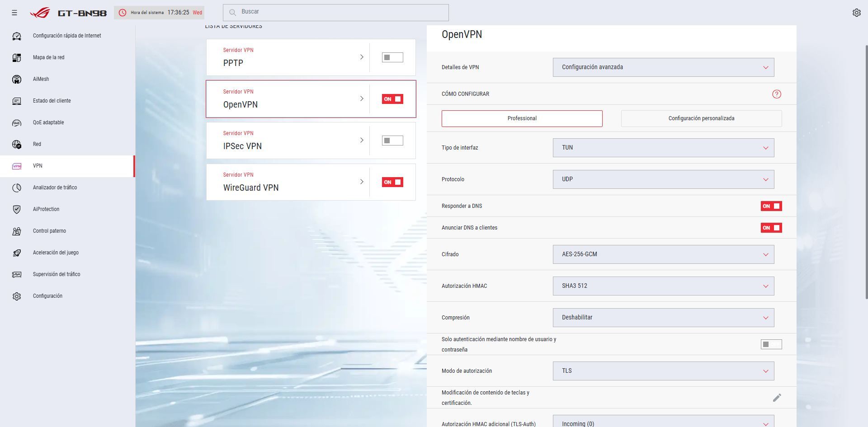Click the Cómo configurar help question icon
868x427 pixels.
pos(777,94)
